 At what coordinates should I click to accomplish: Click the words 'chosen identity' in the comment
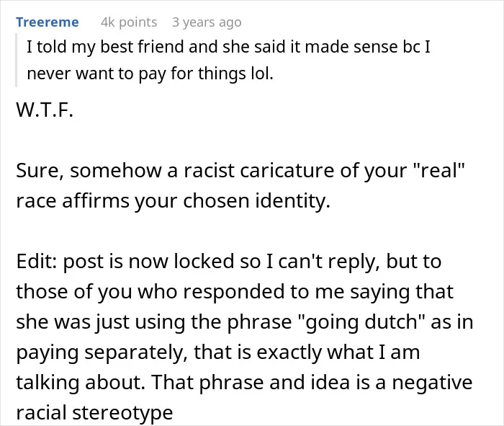[257, 201]
